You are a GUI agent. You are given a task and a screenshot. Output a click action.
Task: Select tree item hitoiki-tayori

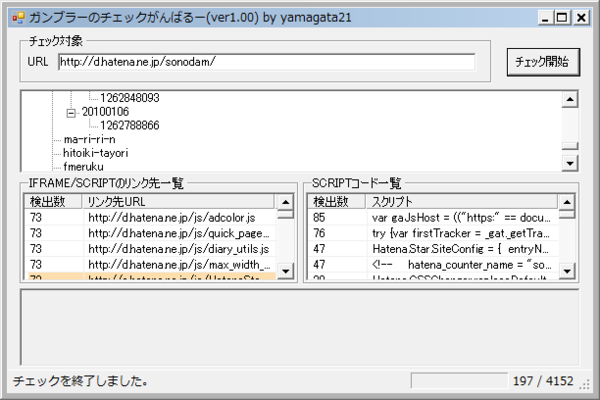pos(96,153)
